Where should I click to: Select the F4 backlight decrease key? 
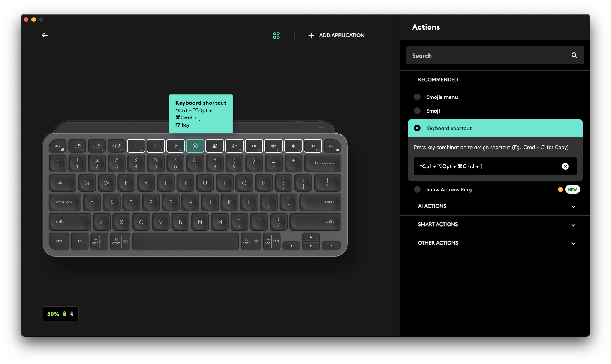[136, 146]
